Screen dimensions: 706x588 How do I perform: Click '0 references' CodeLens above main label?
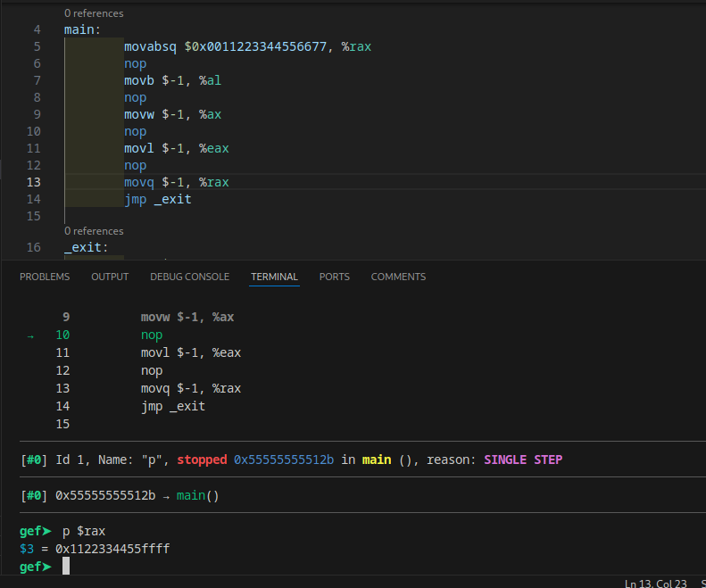[x=94, y=13]
